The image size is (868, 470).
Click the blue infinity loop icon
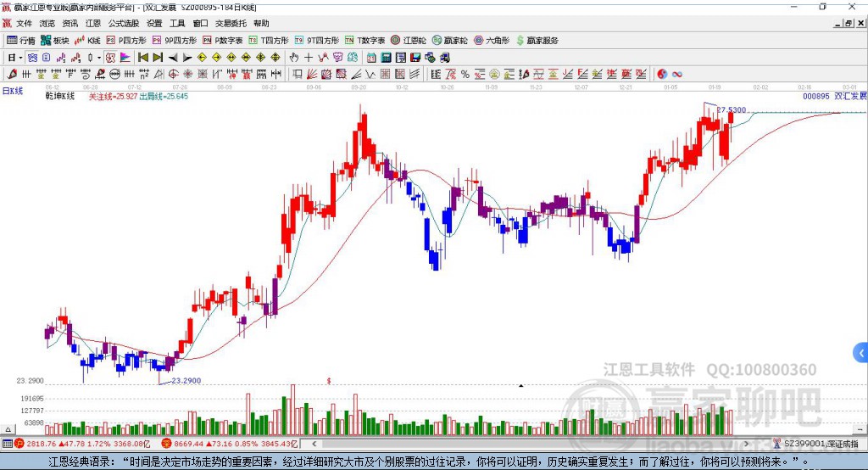pos(677,75)
